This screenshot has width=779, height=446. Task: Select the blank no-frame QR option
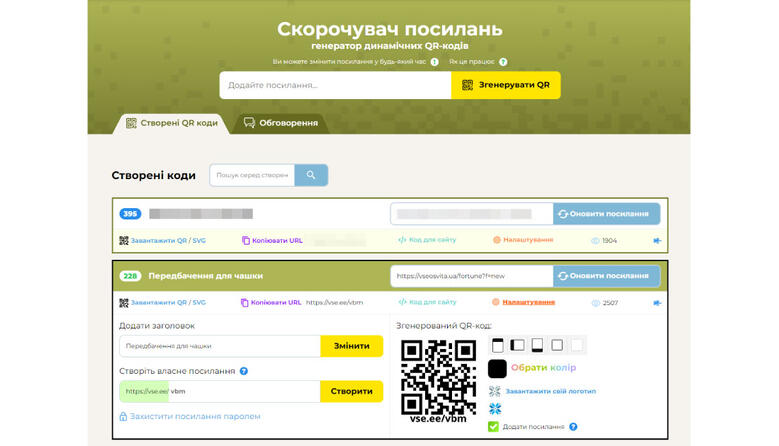coord(577,345)
